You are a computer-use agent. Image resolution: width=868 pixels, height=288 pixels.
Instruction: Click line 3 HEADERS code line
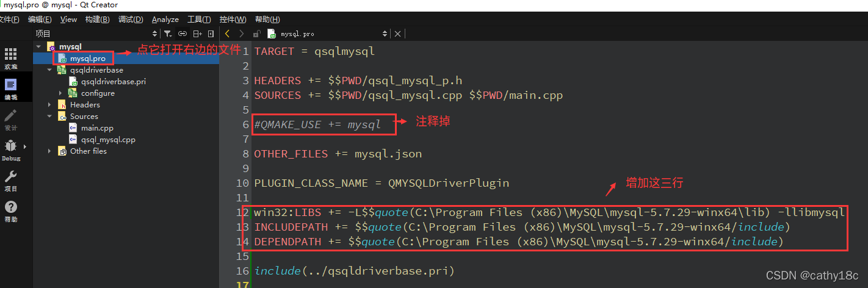tap(358, 81)
